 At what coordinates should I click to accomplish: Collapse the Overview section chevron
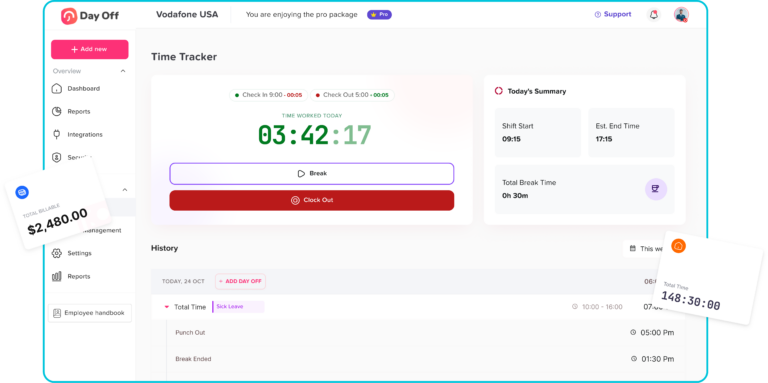coord(123,71)
